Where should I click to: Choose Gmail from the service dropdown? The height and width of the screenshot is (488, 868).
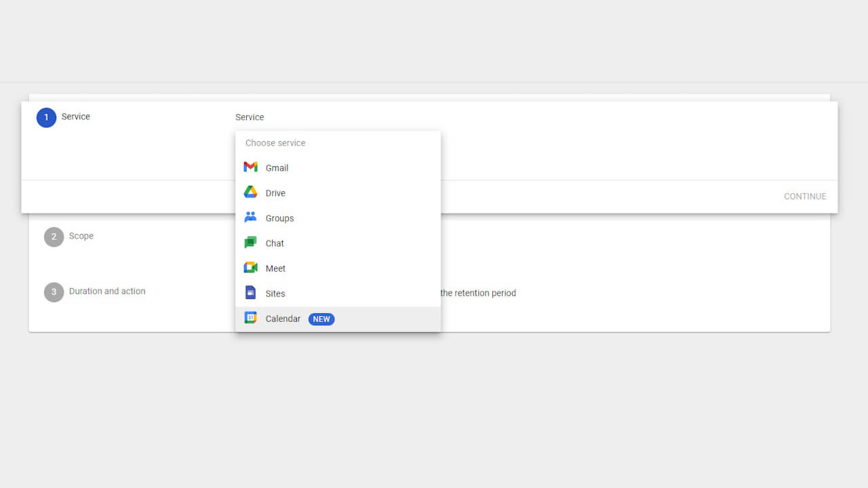[277, 167]
